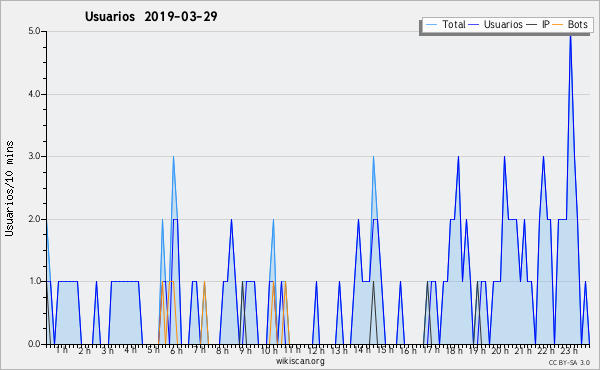Click the '4 h' x-axis label
The height and width of the screenshot is (370, 600).
130,350
